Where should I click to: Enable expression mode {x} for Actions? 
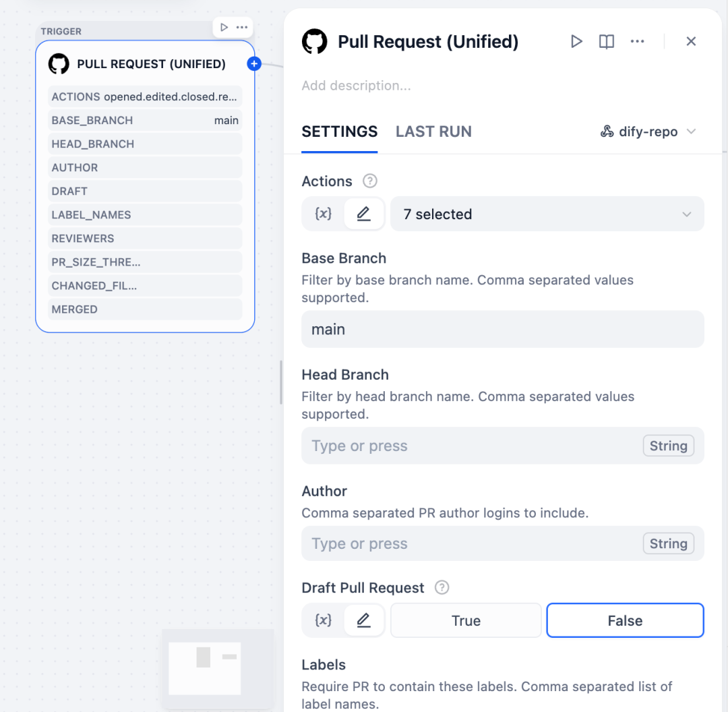tap(324, 214)
